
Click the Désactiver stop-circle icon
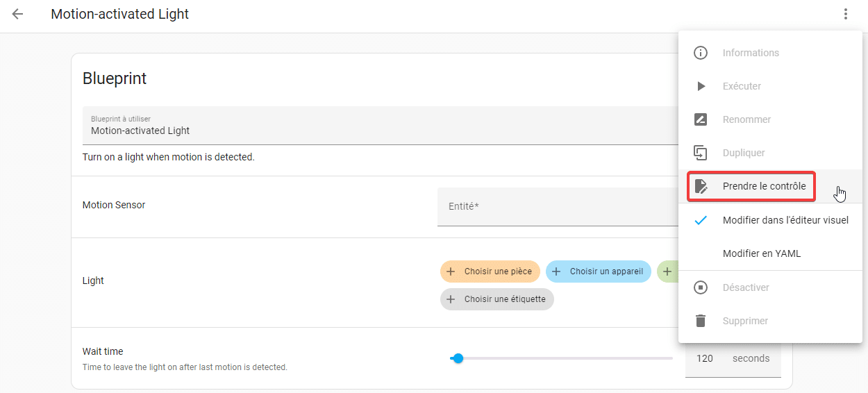click(x=701, y=287)
